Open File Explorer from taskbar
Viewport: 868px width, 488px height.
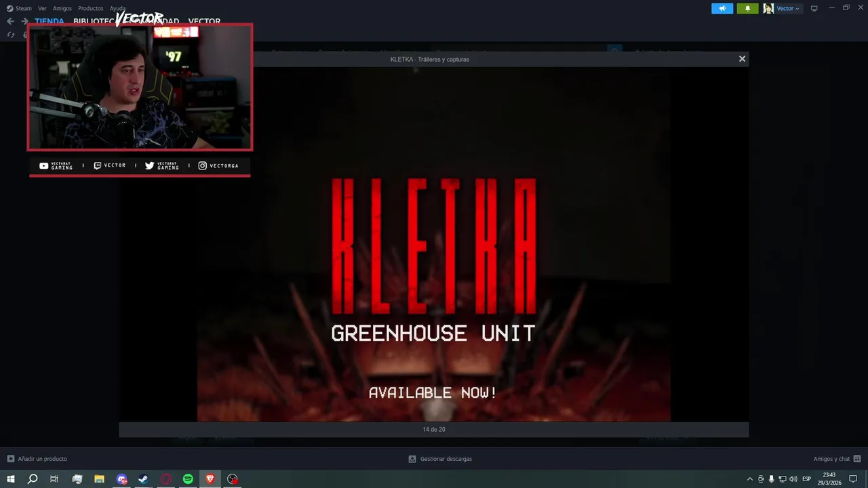coord(99,479)
